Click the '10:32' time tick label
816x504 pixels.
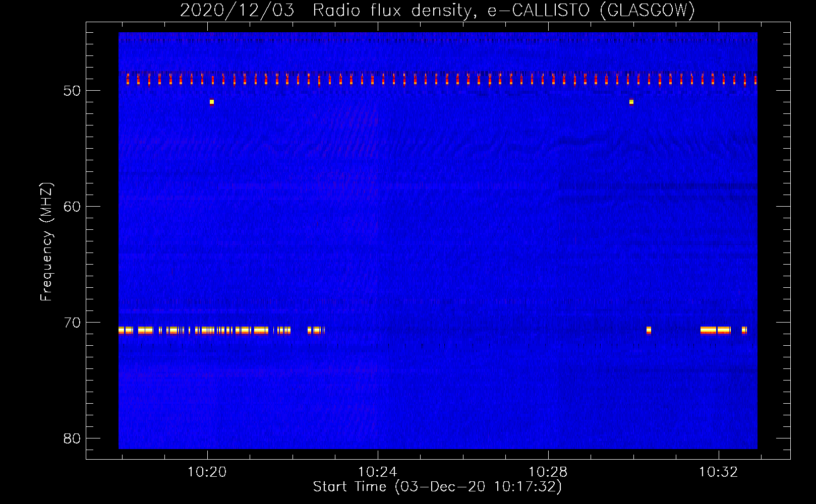coord(718,472)
